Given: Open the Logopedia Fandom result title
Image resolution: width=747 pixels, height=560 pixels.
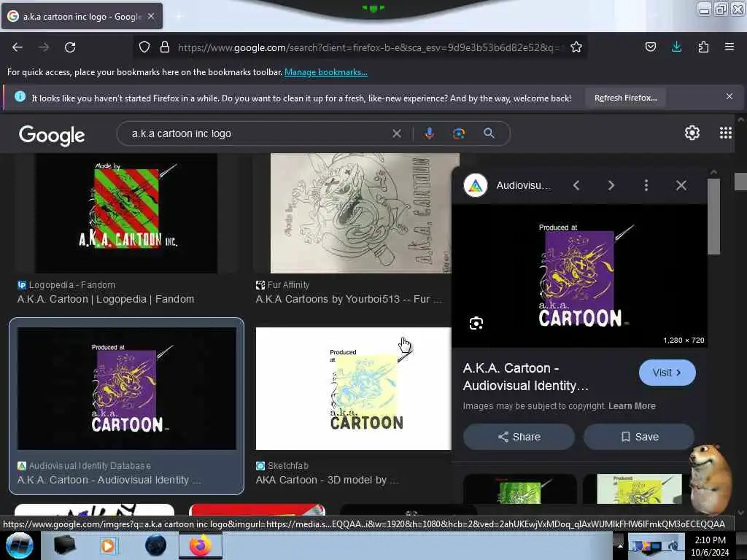Looking at the screenshot, I should [106, 299].
